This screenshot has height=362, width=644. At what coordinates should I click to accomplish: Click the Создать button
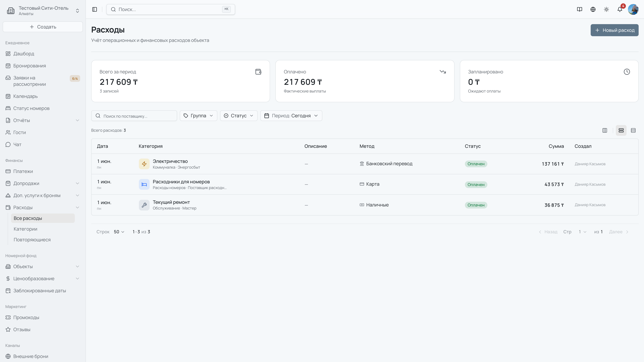(43, 27)
